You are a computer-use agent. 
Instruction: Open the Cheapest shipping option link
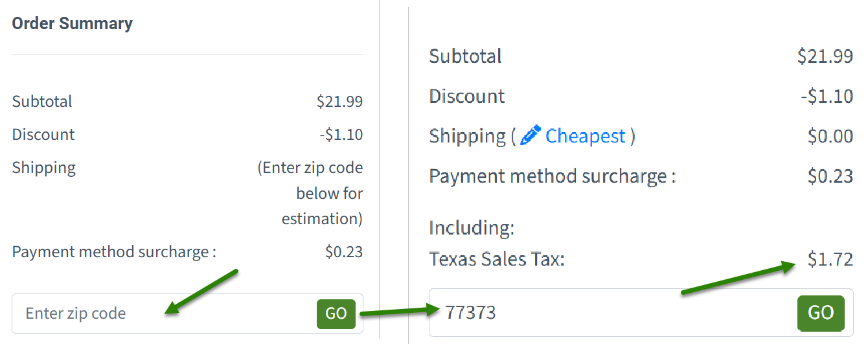[585, 136]
